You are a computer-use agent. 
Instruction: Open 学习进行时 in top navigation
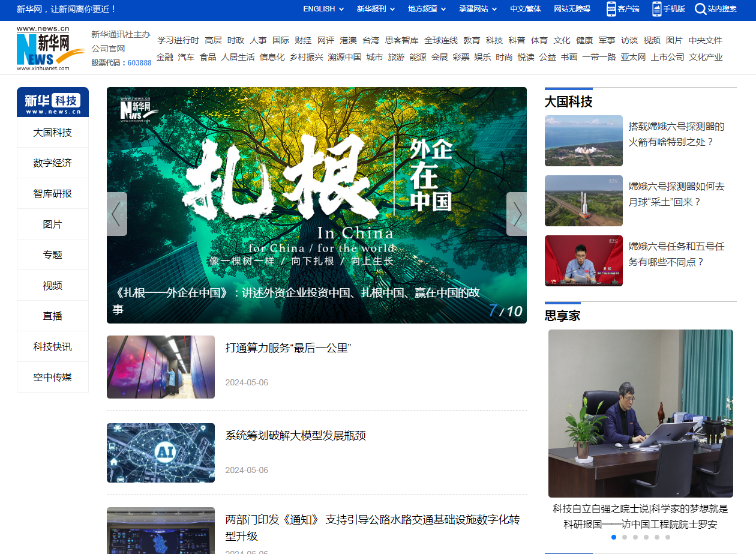coord(178,40)
